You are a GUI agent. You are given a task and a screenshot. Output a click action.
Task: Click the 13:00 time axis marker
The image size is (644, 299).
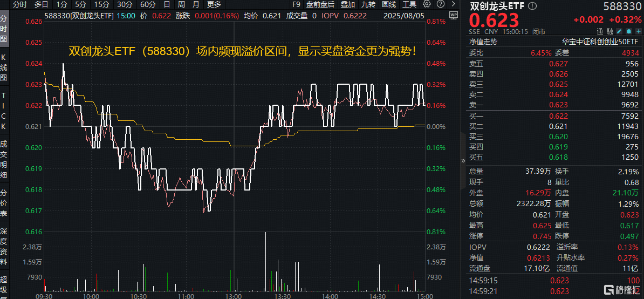coord(234,296)
